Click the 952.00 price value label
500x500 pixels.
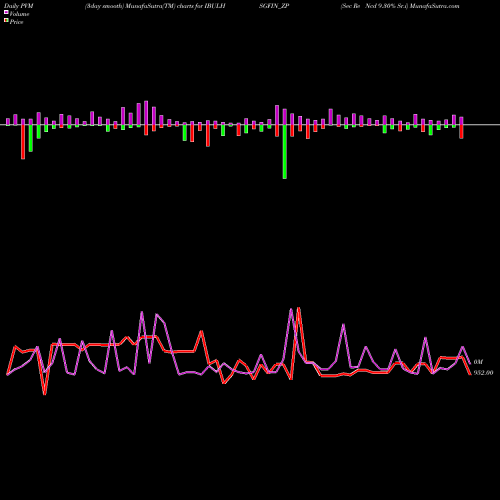pyautogui.click(x=483, y=373)
